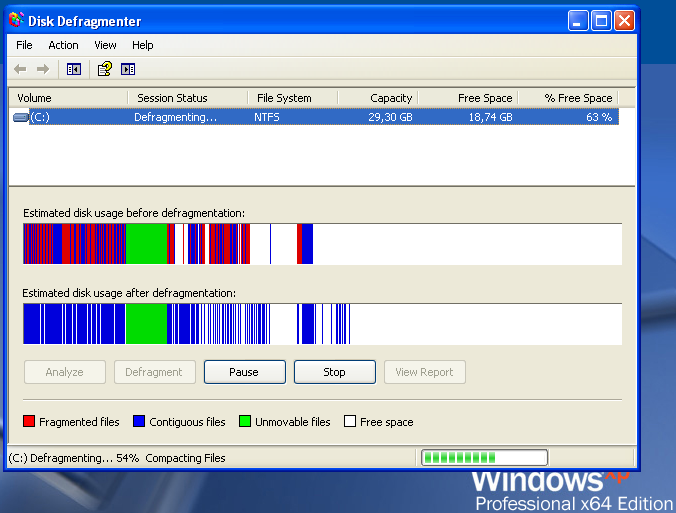Pause the defragmentation
The width and height of the screenshot is (676, 513).
[244, 372]
